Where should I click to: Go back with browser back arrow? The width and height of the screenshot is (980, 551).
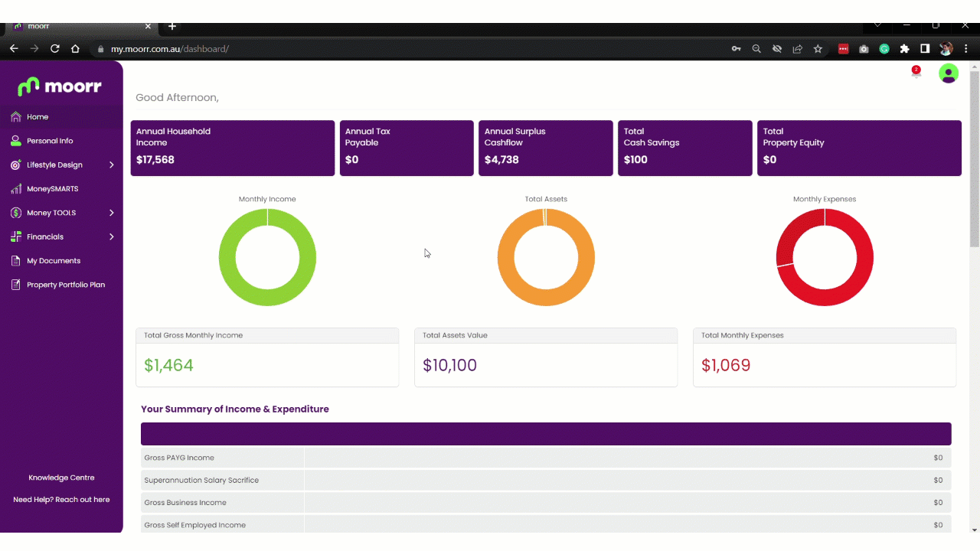pyautogui.click(x=14, y=48)
